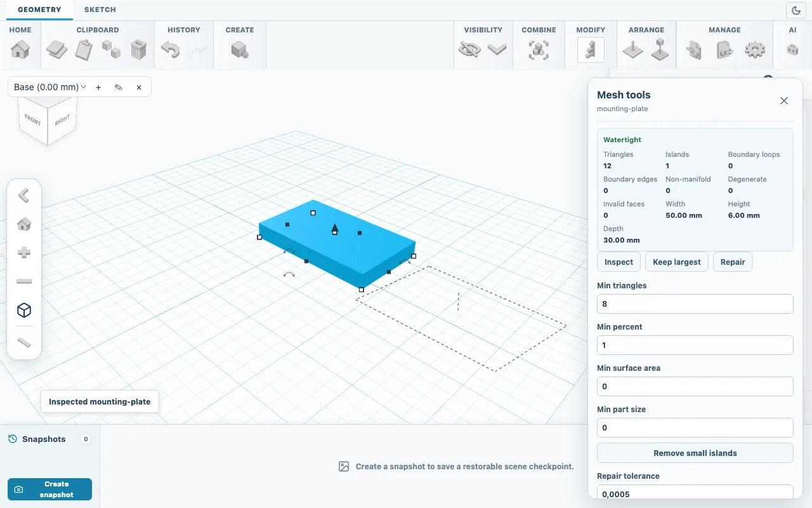Click the duplicate cubes icon in Clipboard
The height and width of the screenshot is (508, 812).
(112, 50)
